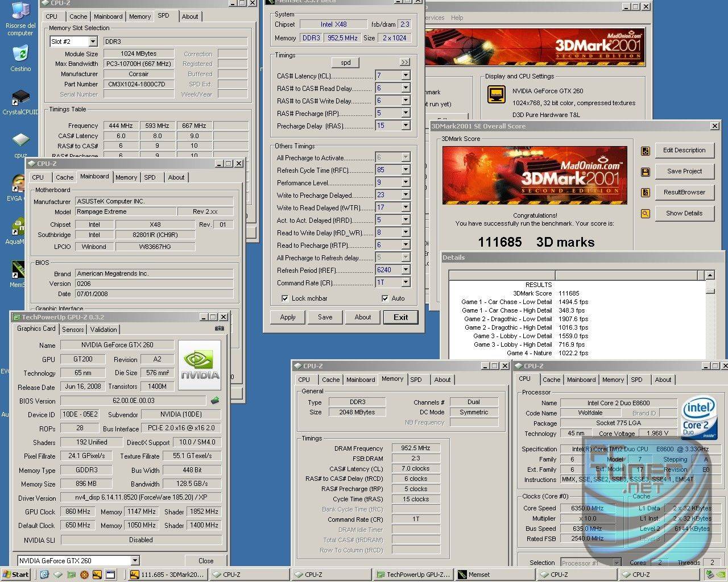The image size is (728, 582).
Task: Click the About button in MemSet
Action: [363, 317]
